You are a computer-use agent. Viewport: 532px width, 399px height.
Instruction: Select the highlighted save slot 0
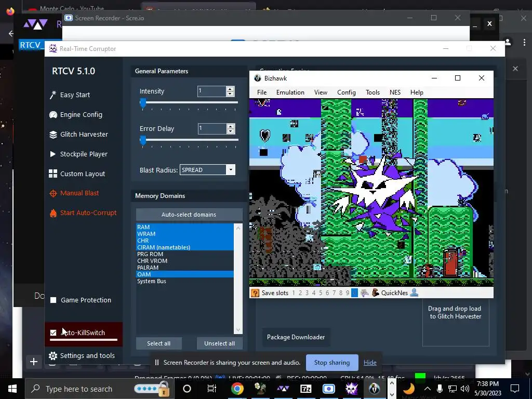[x=354, y=293]
